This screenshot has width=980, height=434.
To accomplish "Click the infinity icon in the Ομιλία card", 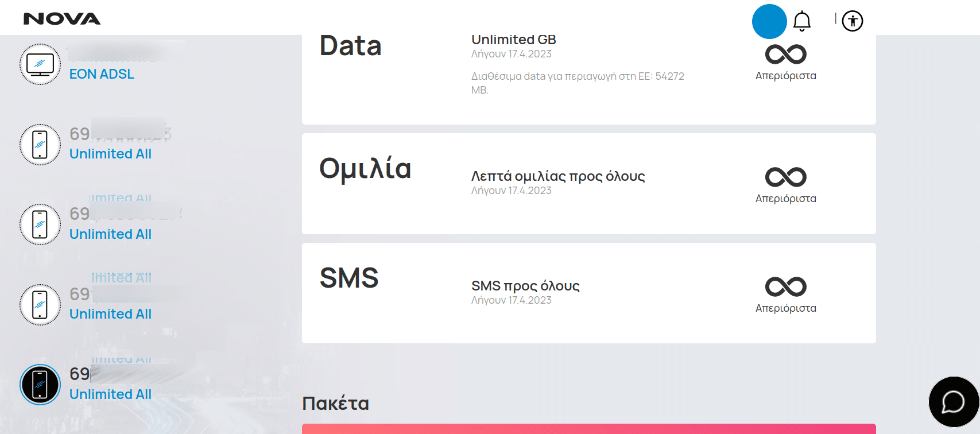I will [786, 177].
